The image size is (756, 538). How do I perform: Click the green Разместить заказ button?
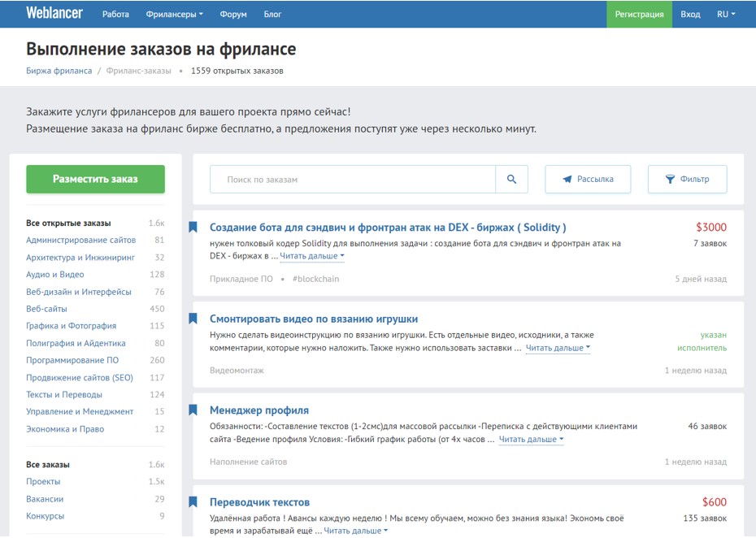(95, 180)
